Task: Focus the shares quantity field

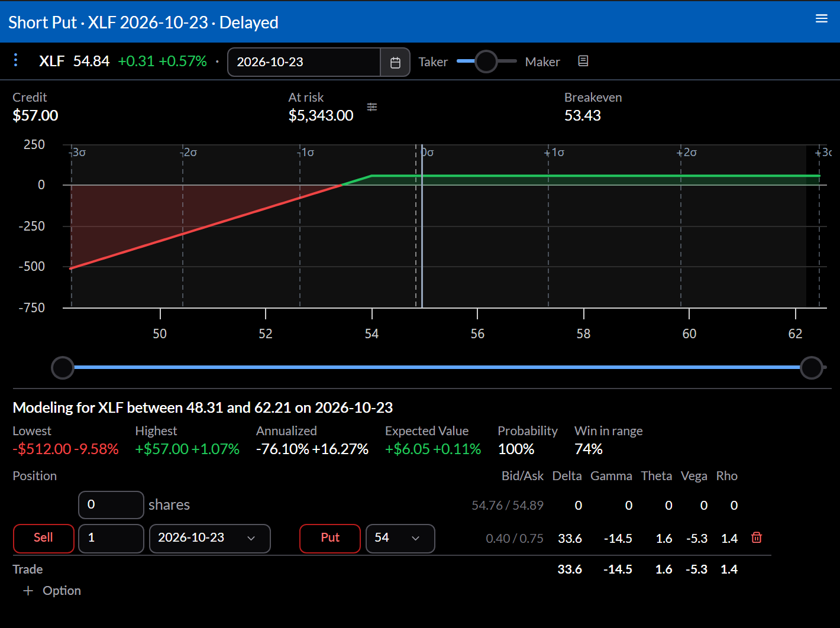Action: (x=111, y=505)
